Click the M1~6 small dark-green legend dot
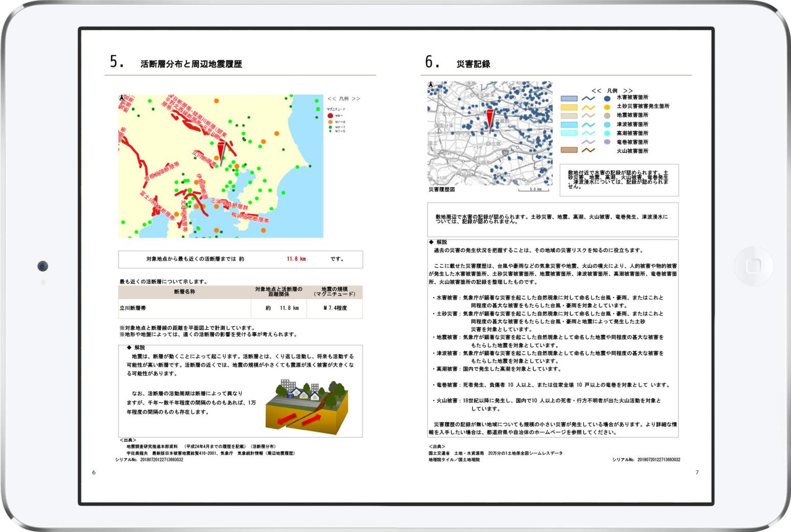 coord(331,132)
